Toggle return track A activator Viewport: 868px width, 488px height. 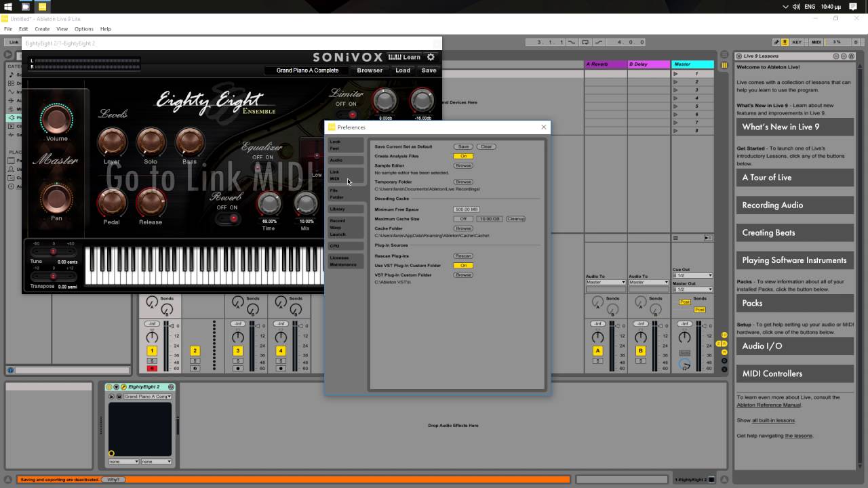click(x=597, y=350)
